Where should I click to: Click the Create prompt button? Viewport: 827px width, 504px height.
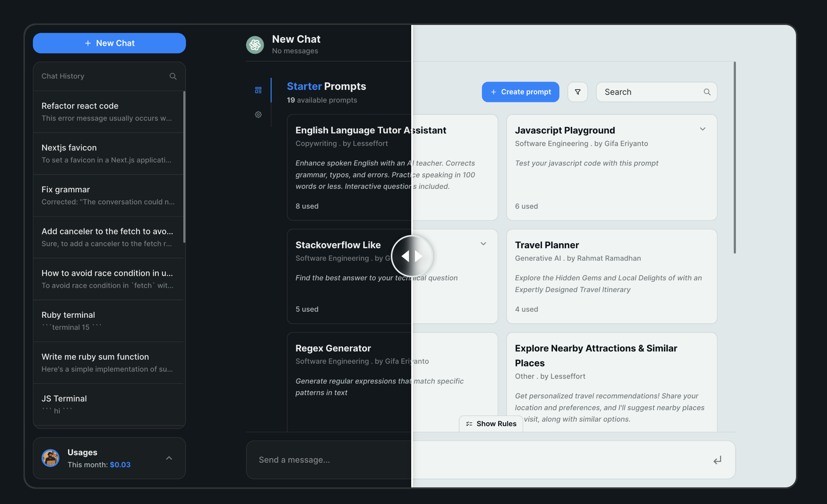tap(520, 91)
